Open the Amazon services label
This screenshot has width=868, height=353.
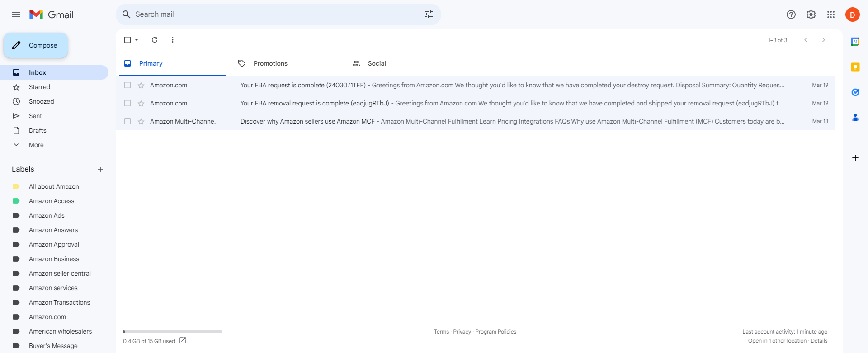tap(54, 288)
